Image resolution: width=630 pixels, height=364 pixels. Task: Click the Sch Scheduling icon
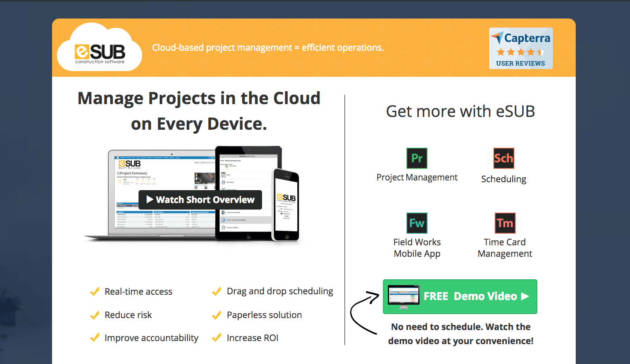click(x=504, y=158)
